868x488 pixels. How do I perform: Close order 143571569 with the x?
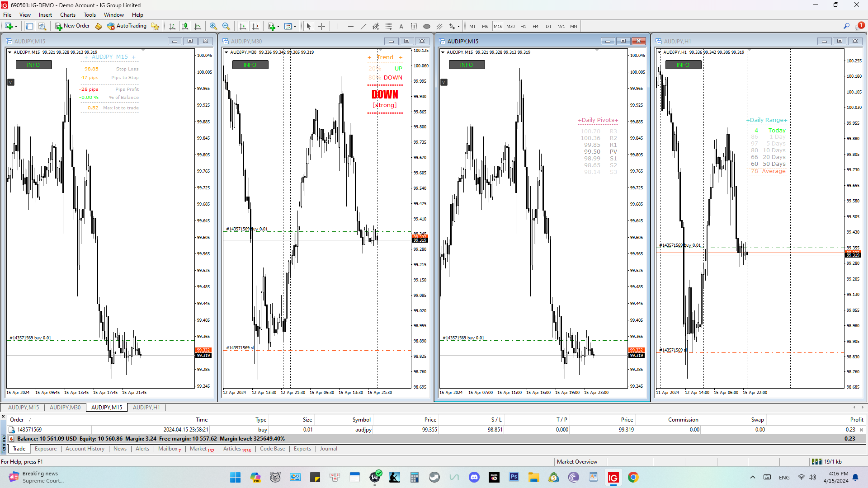click(x=861, y=430)
